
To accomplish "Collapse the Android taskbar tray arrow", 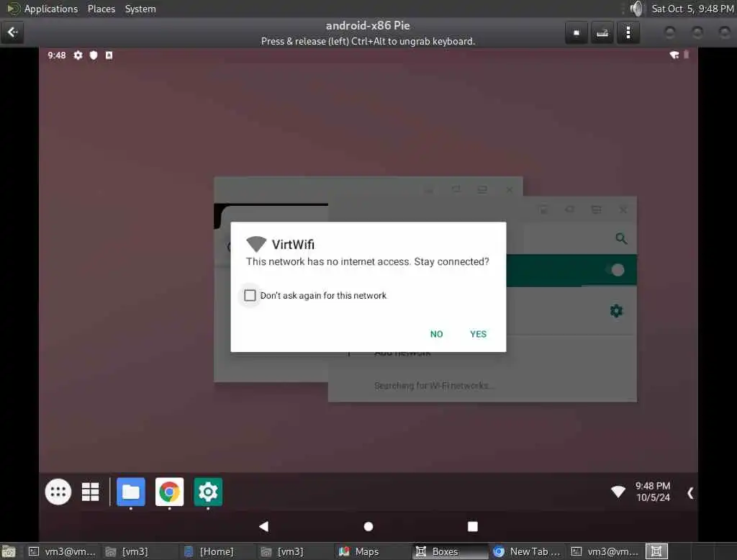I will [x=690, y=493].
